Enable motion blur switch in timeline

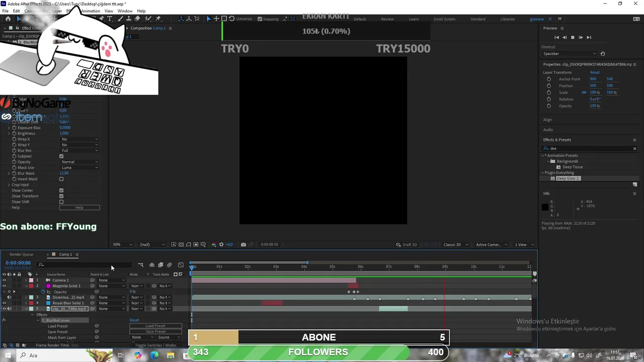(x=170, y=265)
